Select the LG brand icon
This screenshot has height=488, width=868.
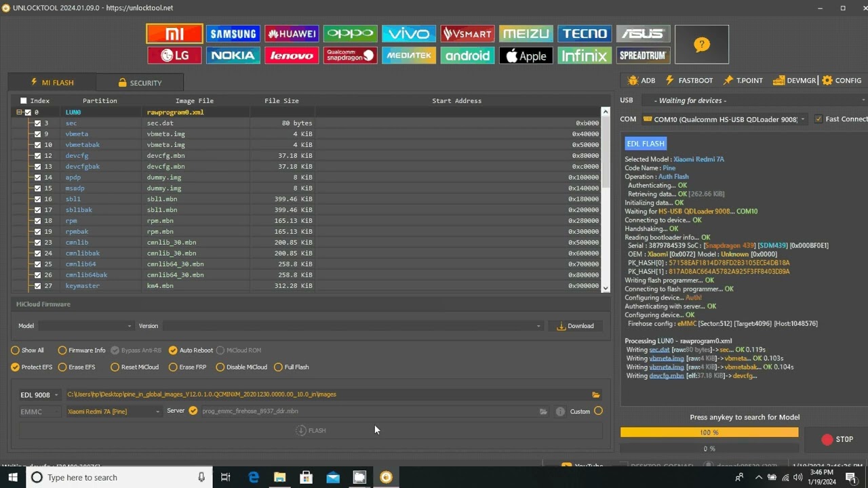[x=174, y=56]
